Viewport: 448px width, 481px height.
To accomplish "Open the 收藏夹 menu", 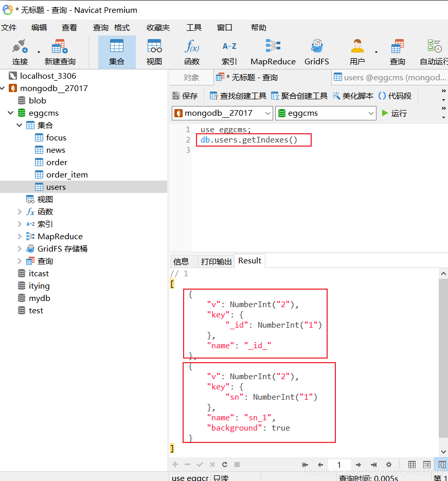I will [158, 28].
